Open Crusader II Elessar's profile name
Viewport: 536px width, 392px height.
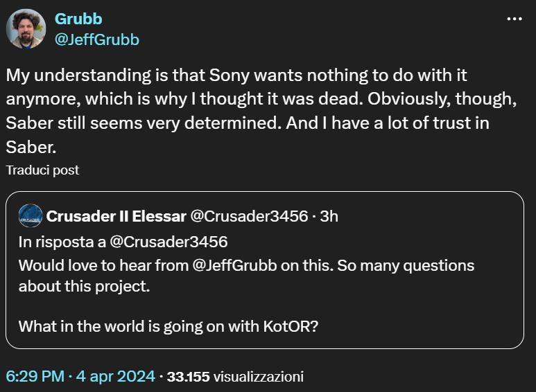[116, 216]
